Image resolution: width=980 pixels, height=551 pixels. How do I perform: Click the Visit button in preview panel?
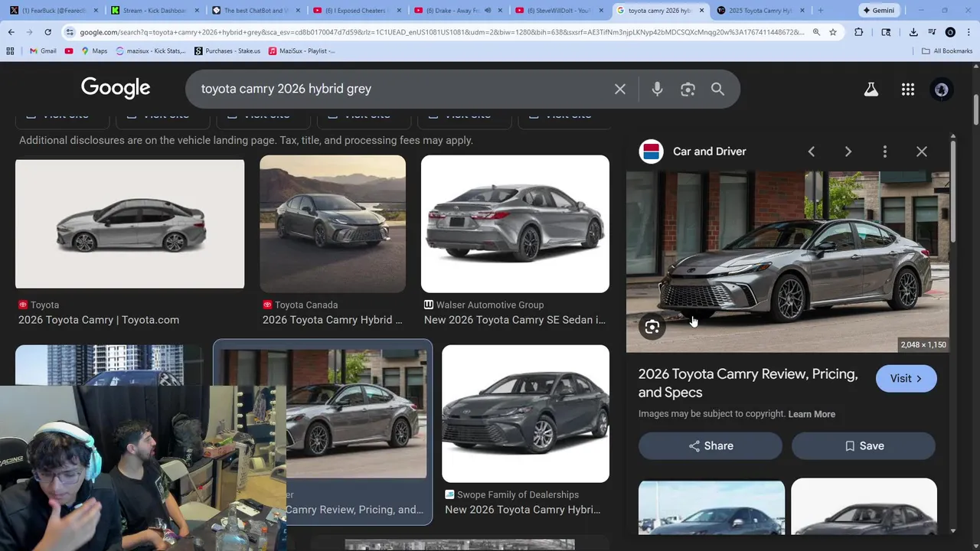[906, 379]
